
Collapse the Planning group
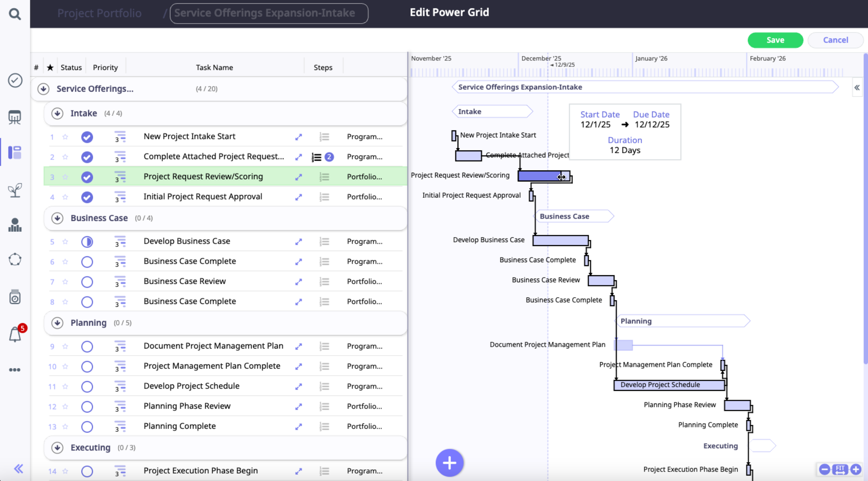click(x=57, y=323)
